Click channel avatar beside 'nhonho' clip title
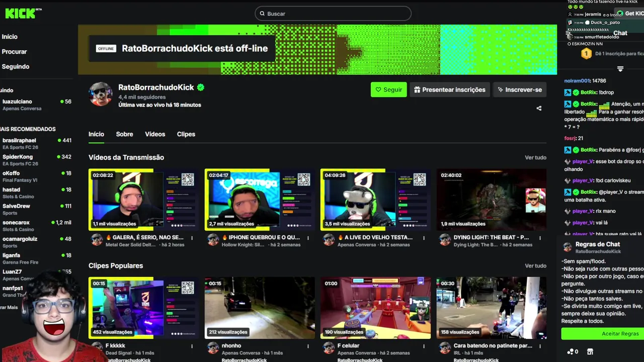Viewport: 644px width, 362px height. click(x=213, y=348)
